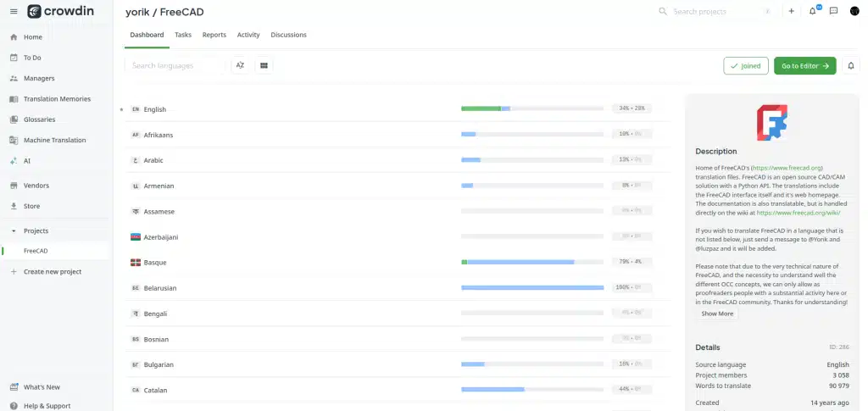This screenshot has height=411, width=868.
Task: Open the Reports tab
Action: pyautogui.click(x=214, y=35)
